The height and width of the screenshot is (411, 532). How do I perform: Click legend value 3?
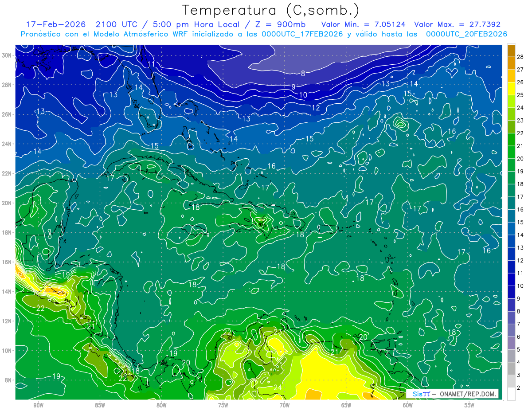click(518, 375)
